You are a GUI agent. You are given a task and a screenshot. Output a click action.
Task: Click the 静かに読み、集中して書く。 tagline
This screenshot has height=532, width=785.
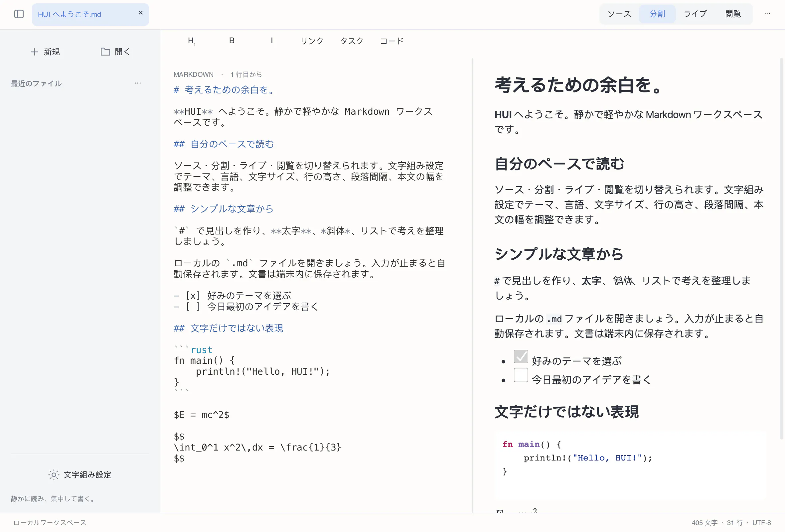(53, 498)
